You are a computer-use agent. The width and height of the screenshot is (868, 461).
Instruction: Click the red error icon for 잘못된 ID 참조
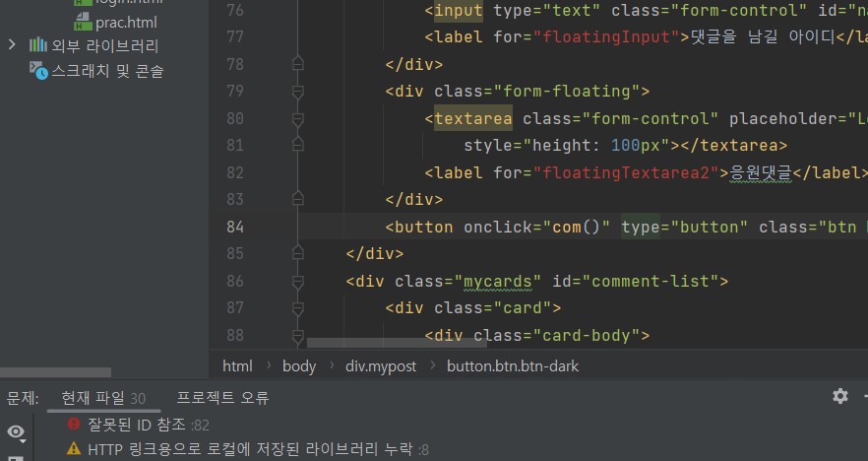click(x=74, y=424)
